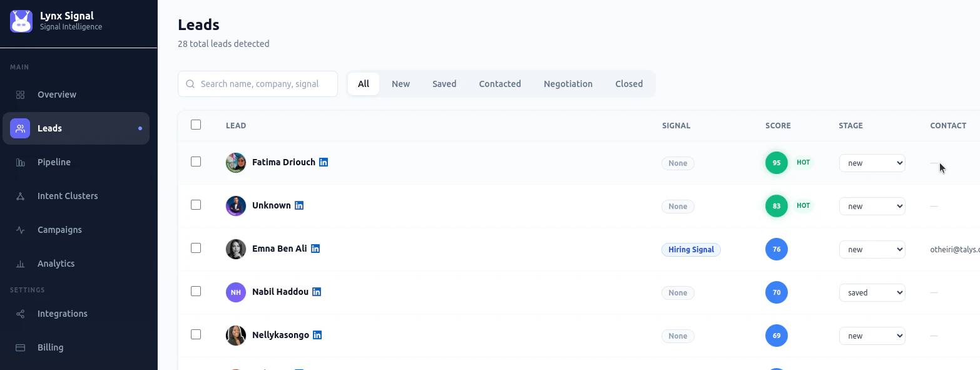Switch to the Contacted filter tab
Viewport: 980px width, 370px height.
[500, 84]
